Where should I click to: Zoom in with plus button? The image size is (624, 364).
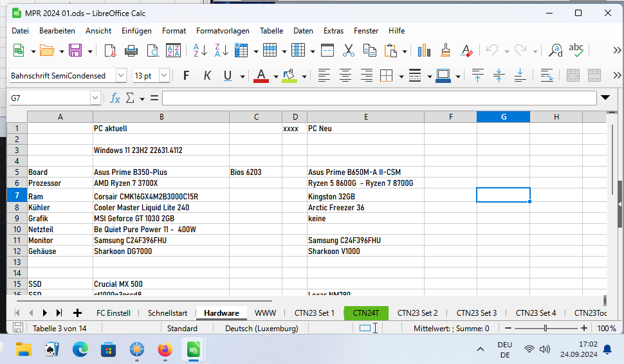584,328
